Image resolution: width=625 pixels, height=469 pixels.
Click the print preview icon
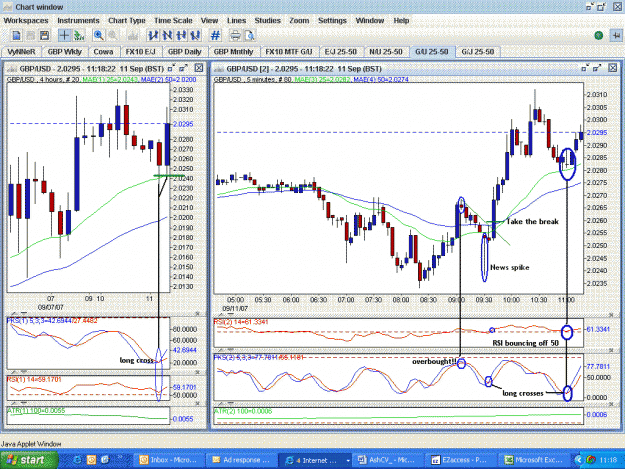click(x=250, y=35)
